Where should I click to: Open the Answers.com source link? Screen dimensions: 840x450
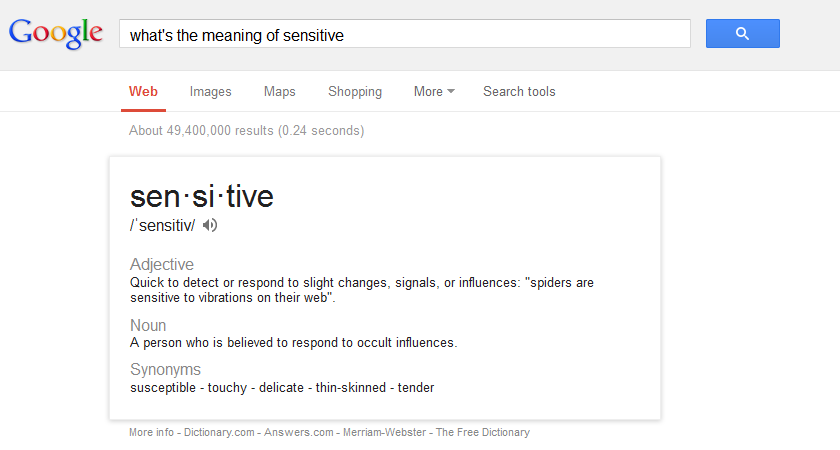[x=298, y=433]
